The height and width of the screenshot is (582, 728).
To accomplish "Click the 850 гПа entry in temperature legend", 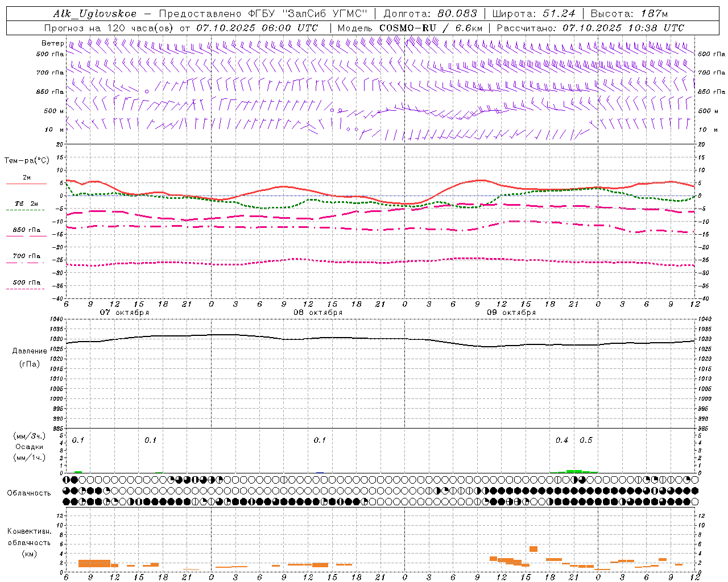I will [x=26, y=230].
